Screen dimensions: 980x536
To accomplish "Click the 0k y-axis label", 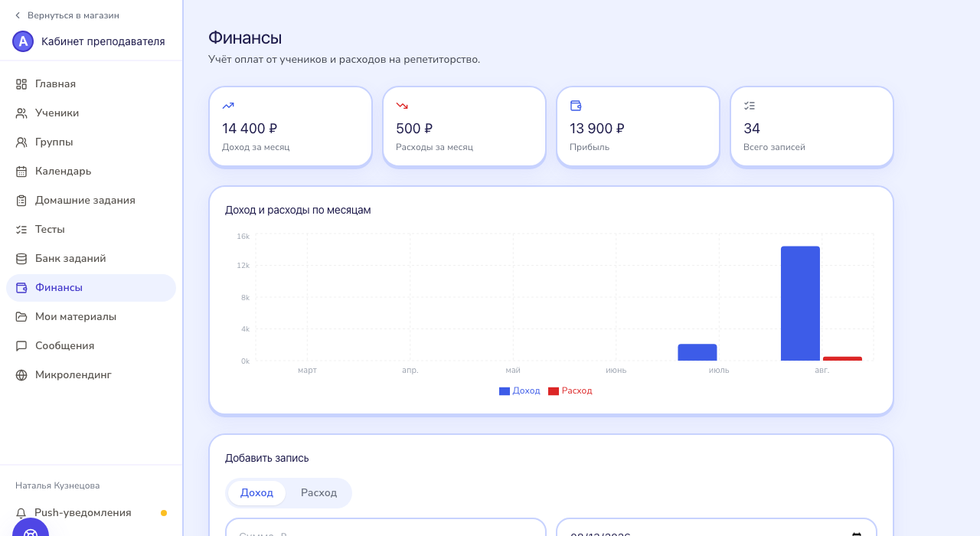I will click(x=246, y=361).
